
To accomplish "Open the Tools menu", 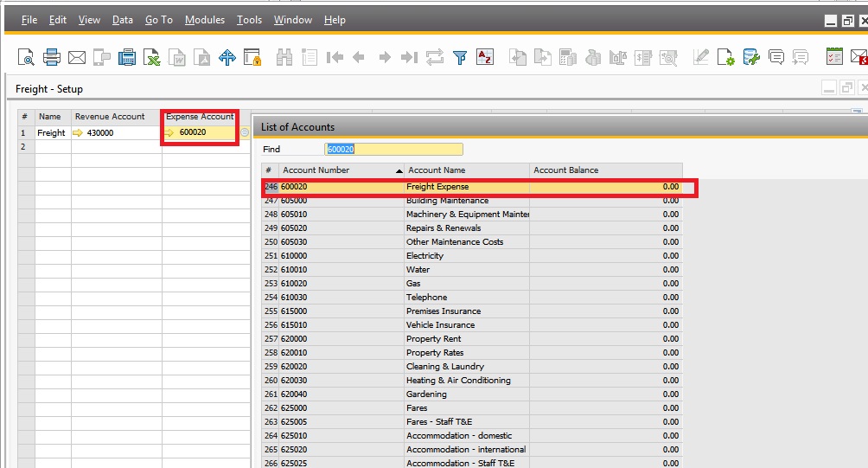I will click(x=249, y=20).
